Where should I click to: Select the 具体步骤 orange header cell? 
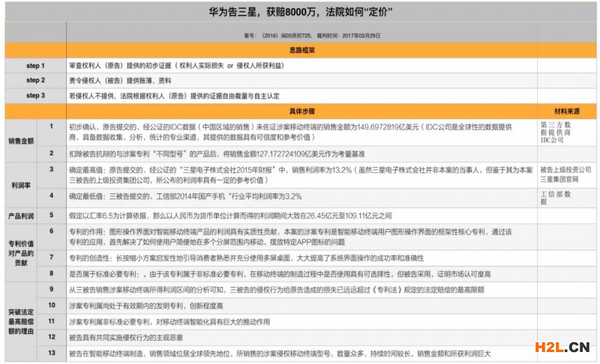click(x=300, y=111)
